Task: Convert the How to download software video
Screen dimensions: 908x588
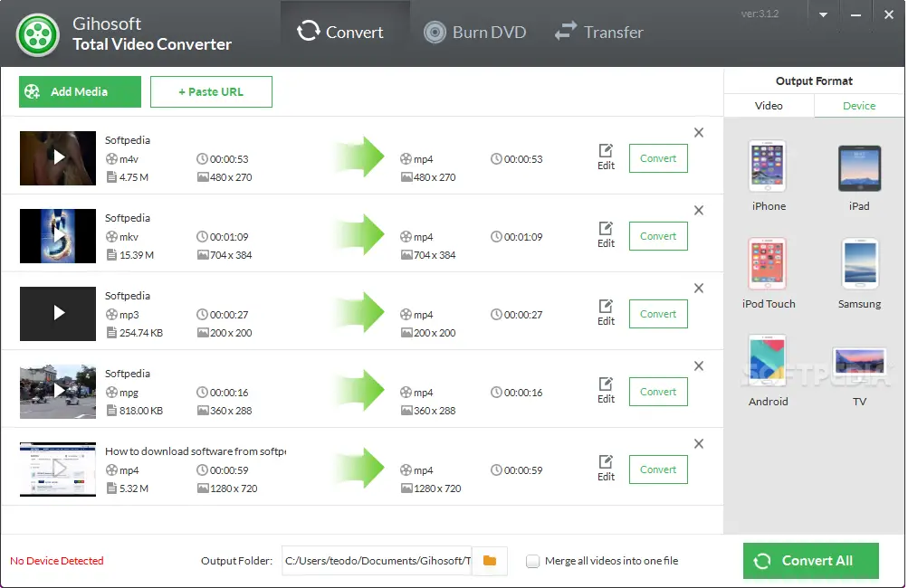Action: tap(658, 469)
